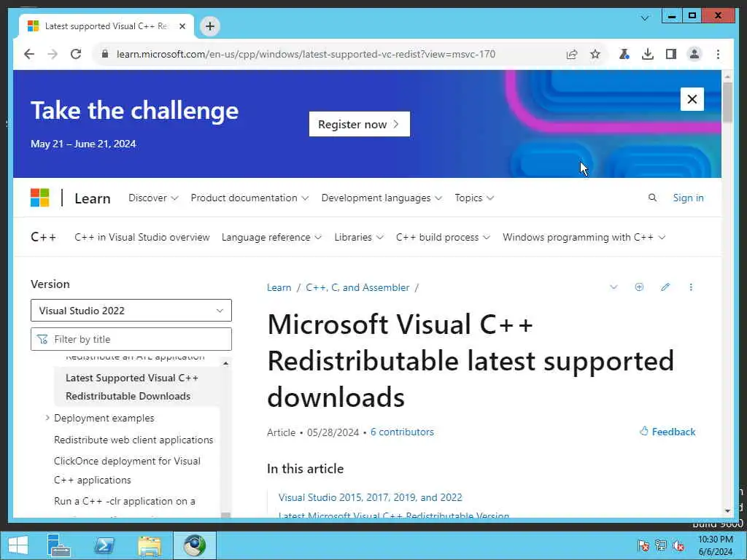Open the Visual Studio 2022 version selector

click(x=131, y=311)
